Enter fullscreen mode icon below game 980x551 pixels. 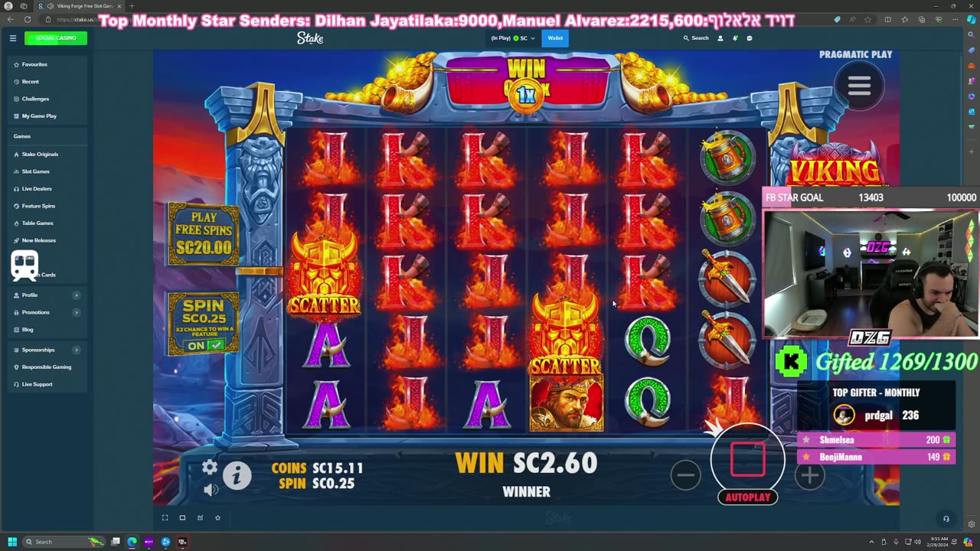tap(165, 517)
